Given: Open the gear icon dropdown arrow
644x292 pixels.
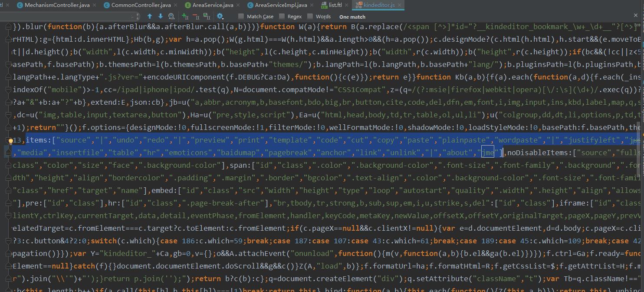Looking at the screenshot, I should pyautogui.click(x=223, y=18).
